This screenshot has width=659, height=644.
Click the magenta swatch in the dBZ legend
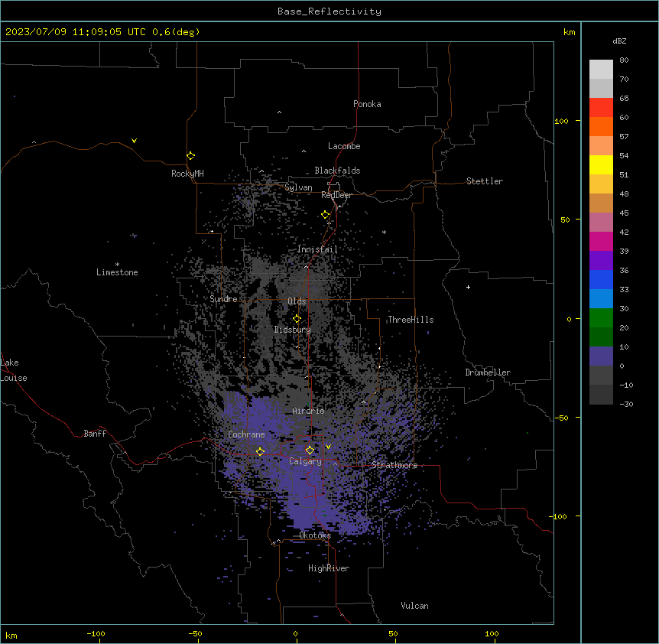(x=601, y=241)
